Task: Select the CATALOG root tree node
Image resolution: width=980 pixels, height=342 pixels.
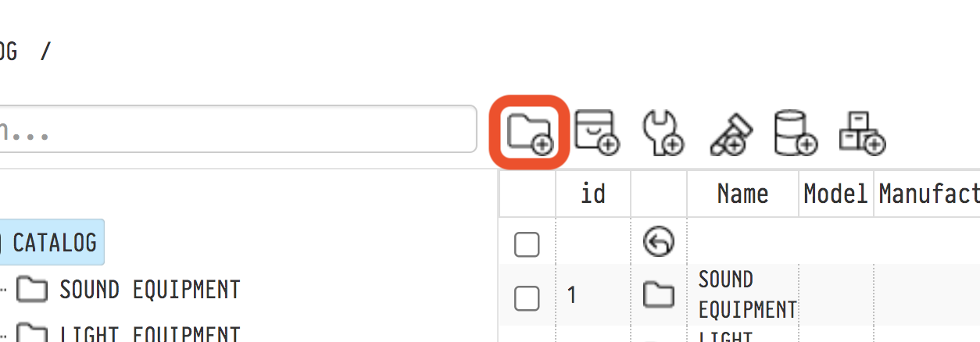Action: click(54, 242)
